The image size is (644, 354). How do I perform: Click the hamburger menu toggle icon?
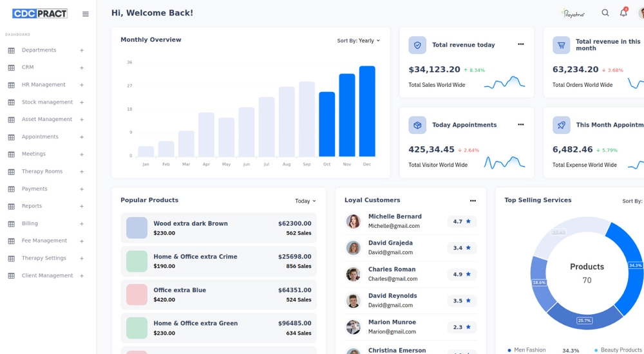(x=85, y=14)
